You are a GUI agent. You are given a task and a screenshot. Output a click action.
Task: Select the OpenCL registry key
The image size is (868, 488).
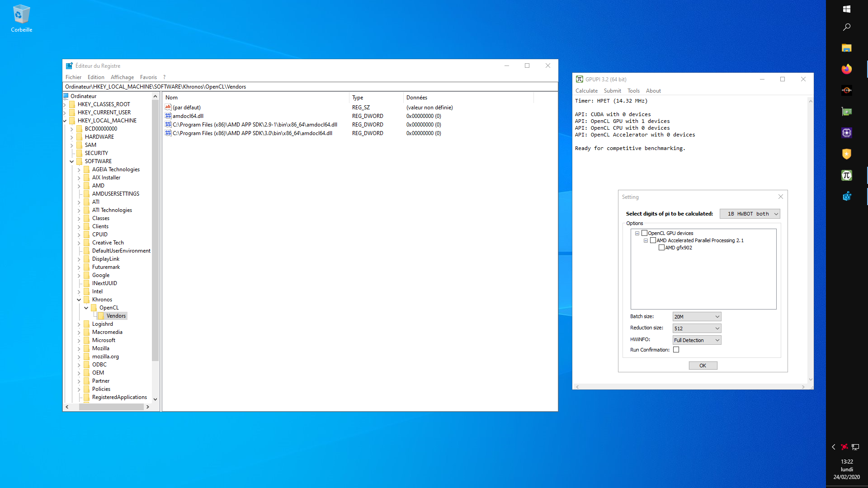pyautogui.click(x=109, y=308)
